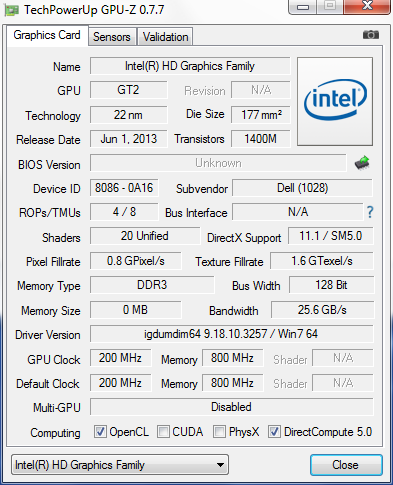Image resolution: width=393 pixels, height=485 pixels.
Task: Toggle the OpenCL checkbox
Action: pos(100,432)
